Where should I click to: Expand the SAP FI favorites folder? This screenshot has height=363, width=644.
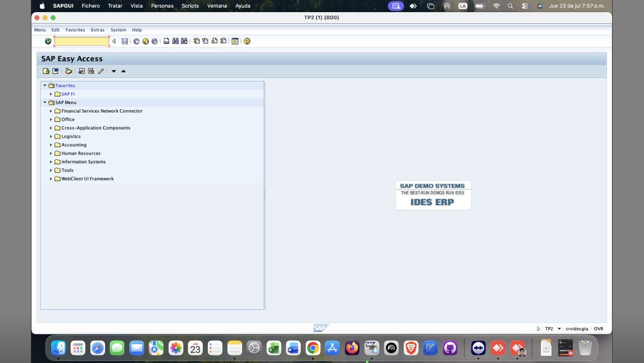point(51,94)
